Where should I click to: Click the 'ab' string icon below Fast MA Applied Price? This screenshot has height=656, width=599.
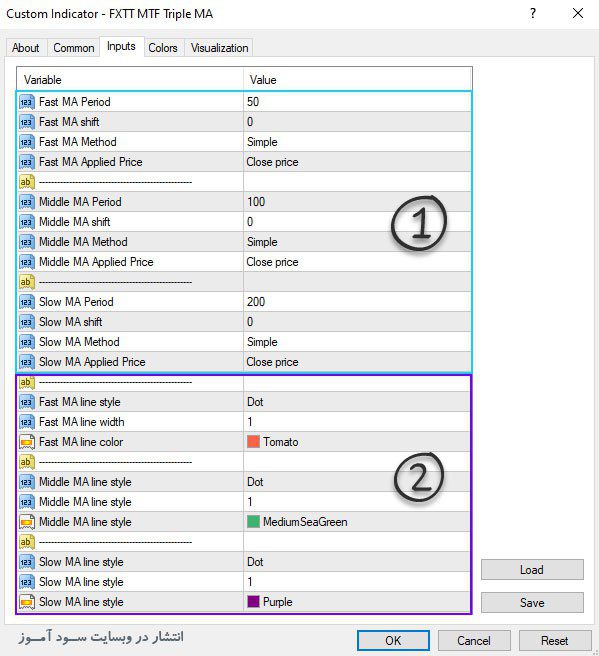click(26, 182)
